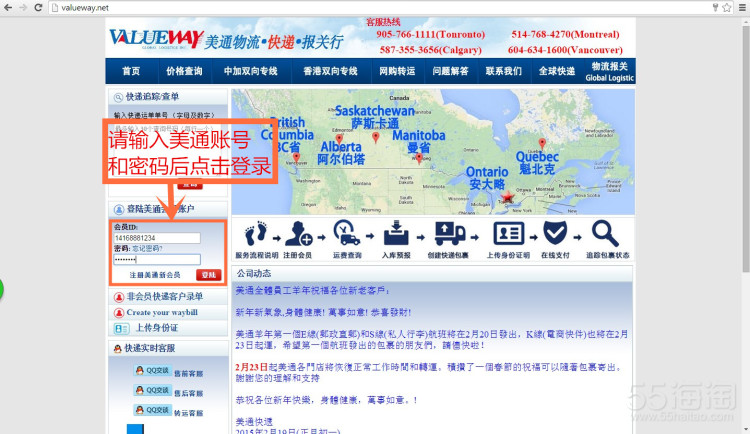Bookmark page with the star icon
750x434 pixels.
727,7
